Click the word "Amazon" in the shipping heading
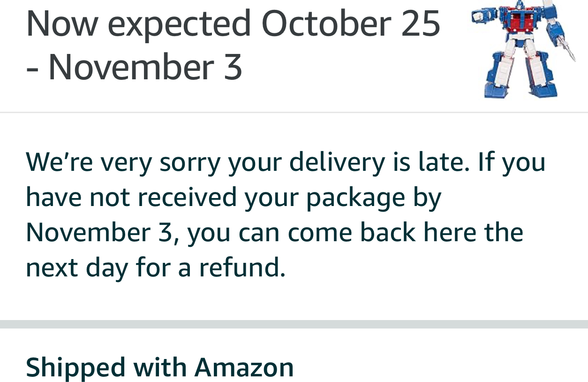This screenshot has width=588, height=382. 244,367
